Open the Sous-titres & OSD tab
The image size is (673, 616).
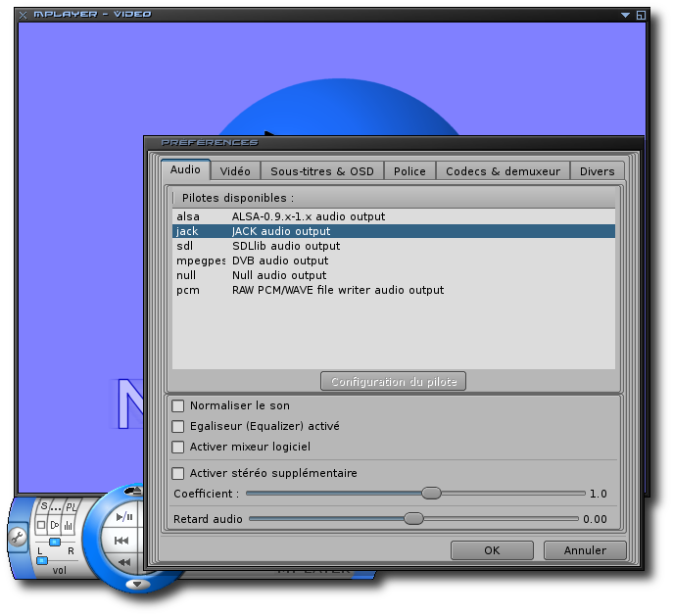[x=322, y=171]
